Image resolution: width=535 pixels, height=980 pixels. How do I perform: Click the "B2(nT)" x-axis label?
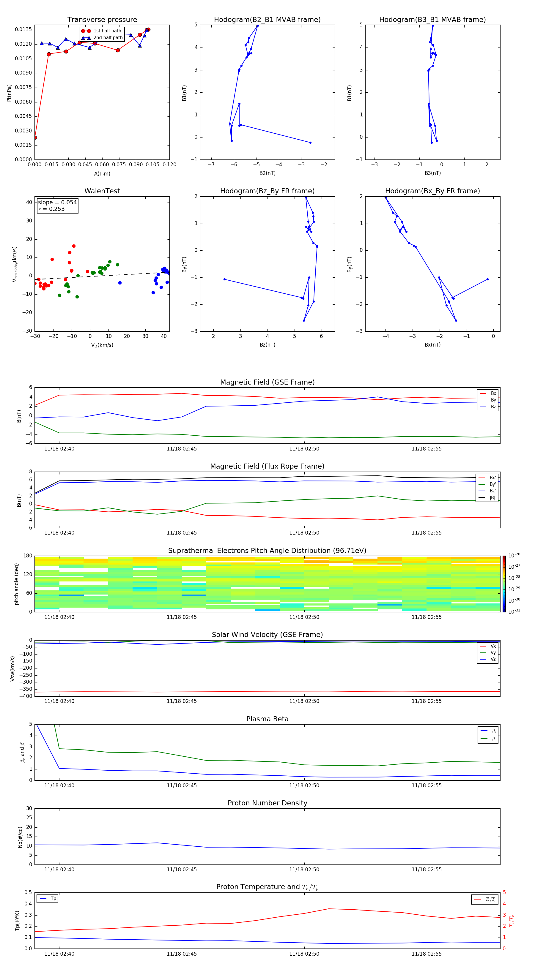pos(267,173)
